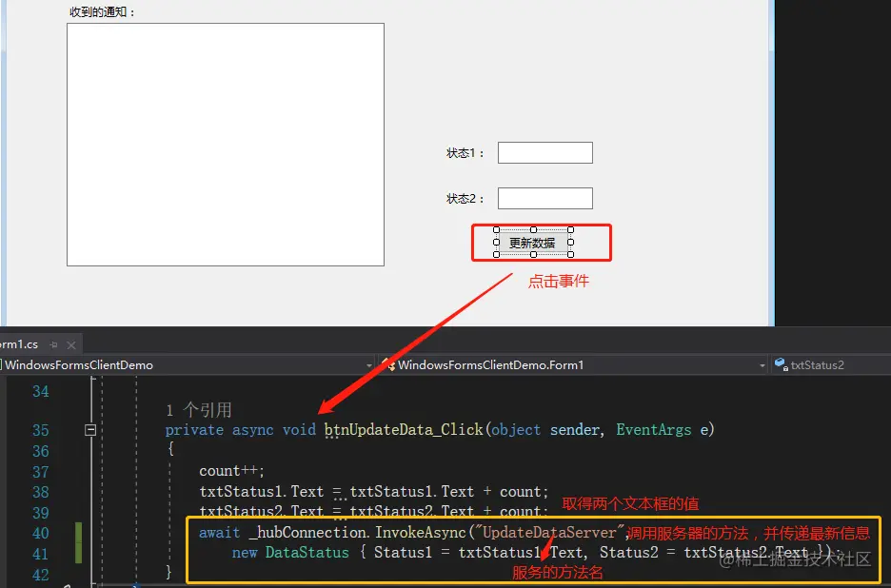The height and width of the screenshot is (588, 891).
Task: Click inside the 收到的通知 notification box
Action: coord(226,145)
